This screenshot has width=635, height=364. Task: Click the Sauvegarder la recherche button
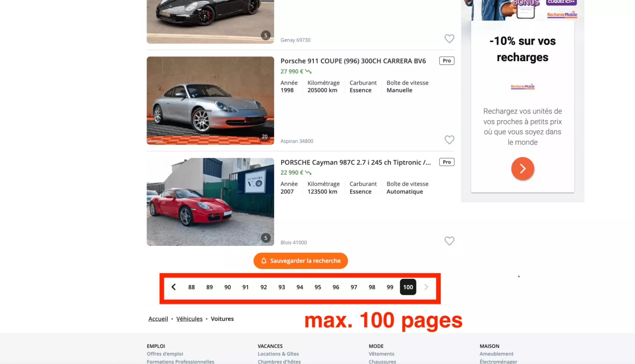pyautogui.click(x=300, y=261)
